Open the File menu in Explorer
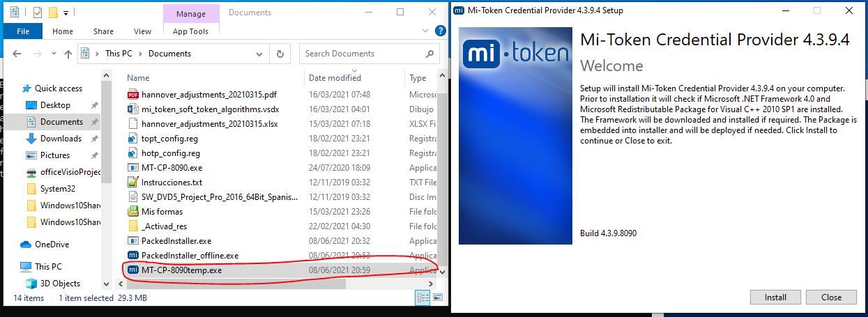Viewport: 868px width, 317px height. coord(23,31)
